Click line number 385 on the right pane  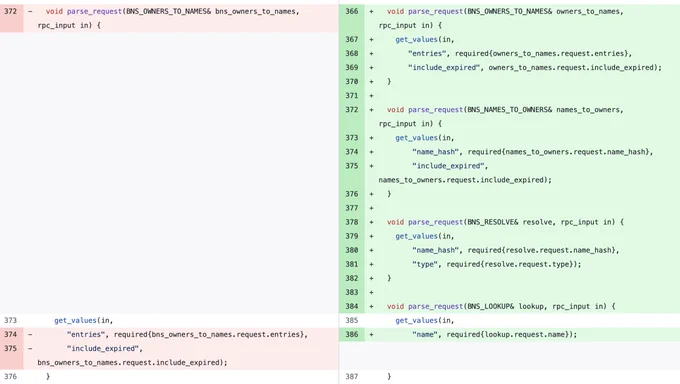tap(352, 320)
